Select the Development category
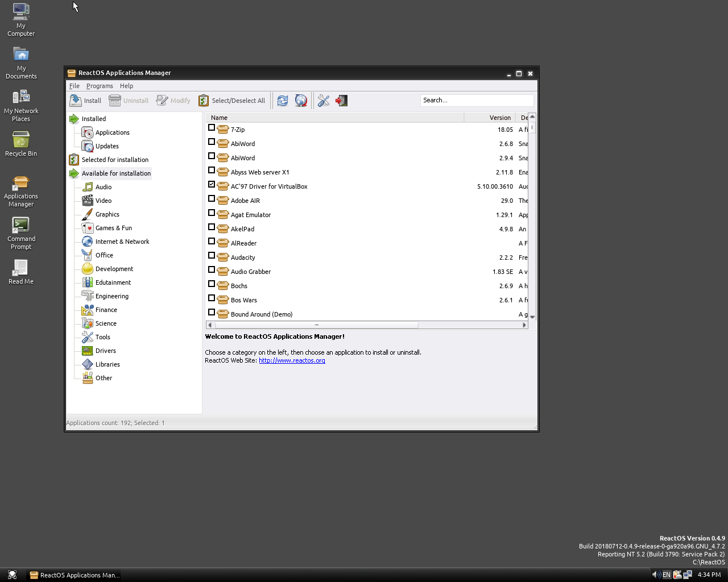 click(x=114, y=269)
